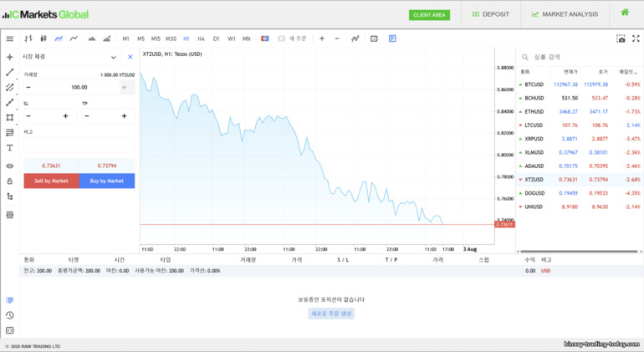
Task: Increase the TP value
Action: [x=124, y=116]
